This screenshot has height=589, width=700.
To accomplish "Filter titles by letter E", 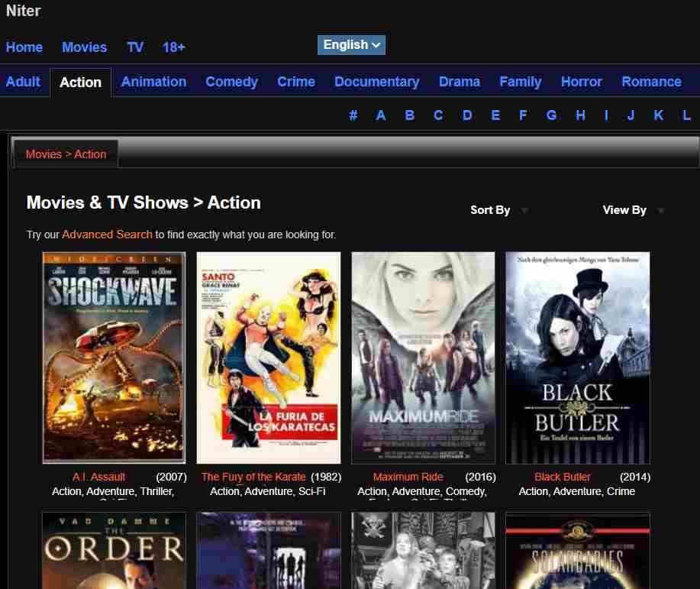I will (495, 115).
